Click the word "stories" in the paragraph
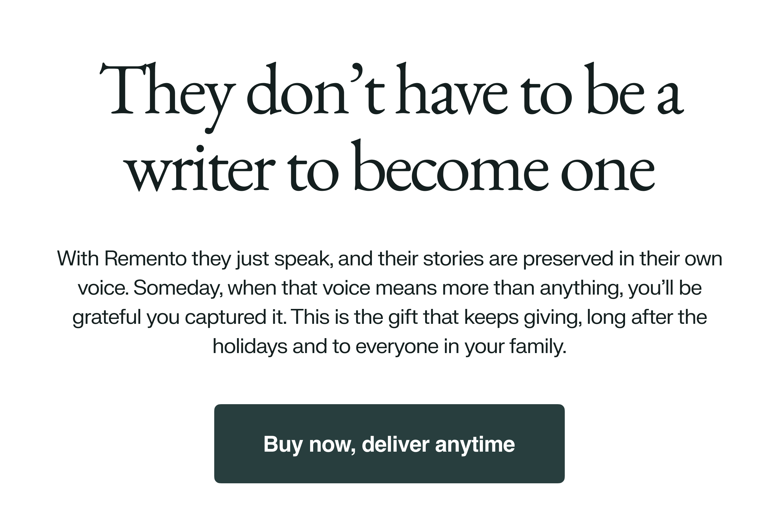779x532 pixels. (453, 259)
